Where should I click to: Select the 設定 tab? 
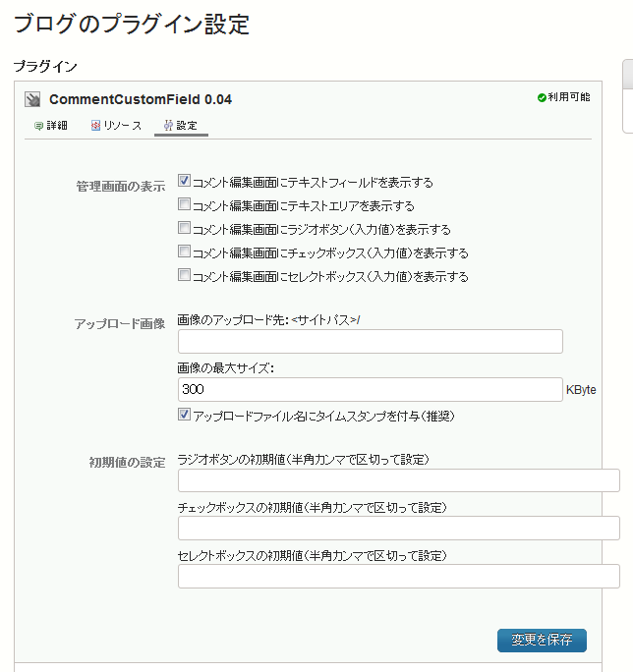click(x=181, y=126)
